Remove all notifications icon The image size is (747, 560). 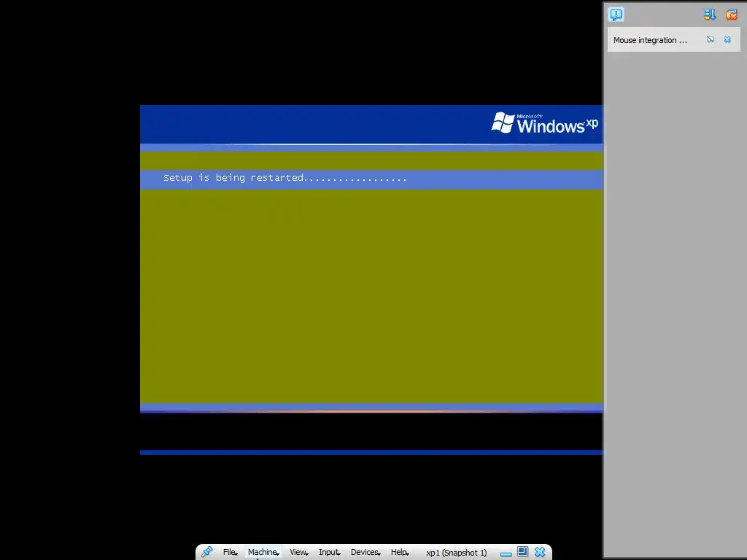[731, 15]
